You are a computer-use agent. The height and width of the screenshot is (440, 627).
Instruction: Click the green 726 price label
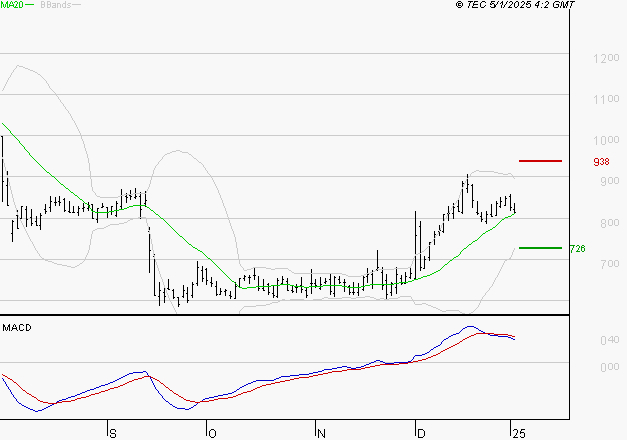coord(577,248)
